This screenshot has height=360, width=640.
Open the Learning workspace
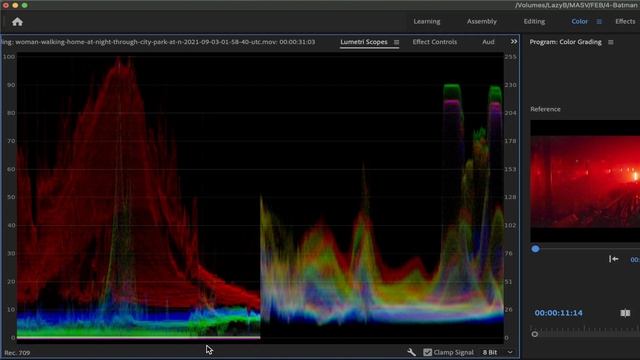pos(427,21)
